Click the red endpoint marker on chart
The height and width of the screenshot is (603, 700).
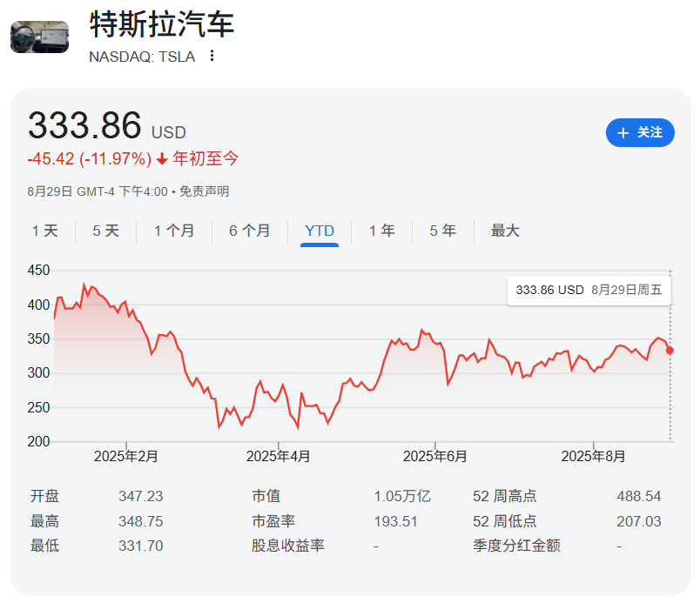pyautogui.click(x=670, y=351)
